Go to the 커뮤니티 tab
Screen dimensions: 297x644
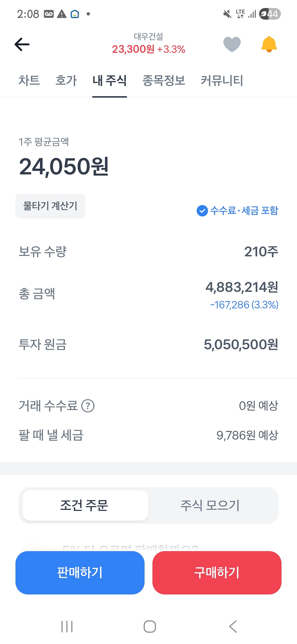222,80
